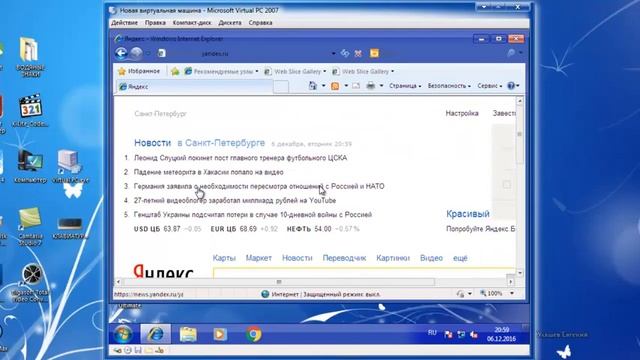Expand the print options arrow
640x360 pixels.
click(x=381, y=86)
